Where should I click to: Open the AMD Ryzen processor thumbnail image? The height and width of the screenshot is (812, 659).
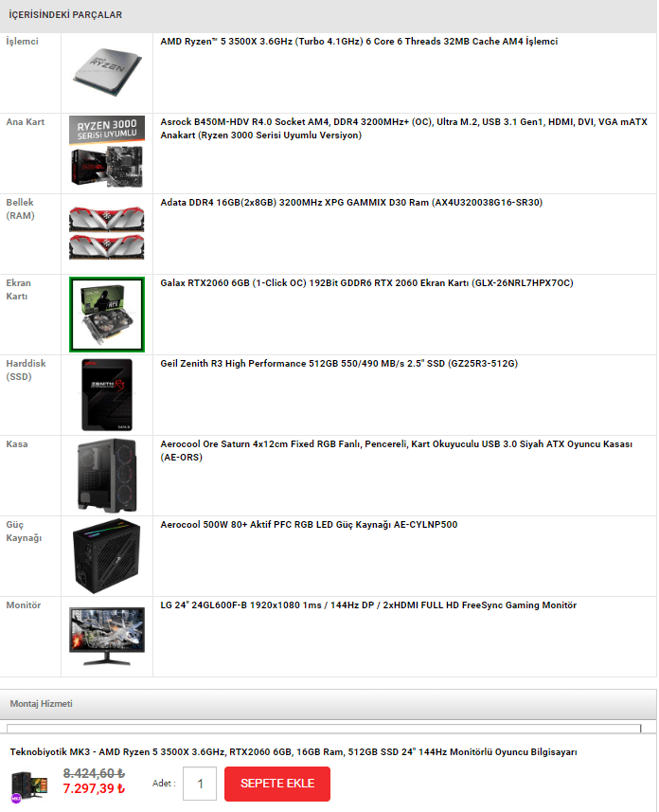click(107, 73)
